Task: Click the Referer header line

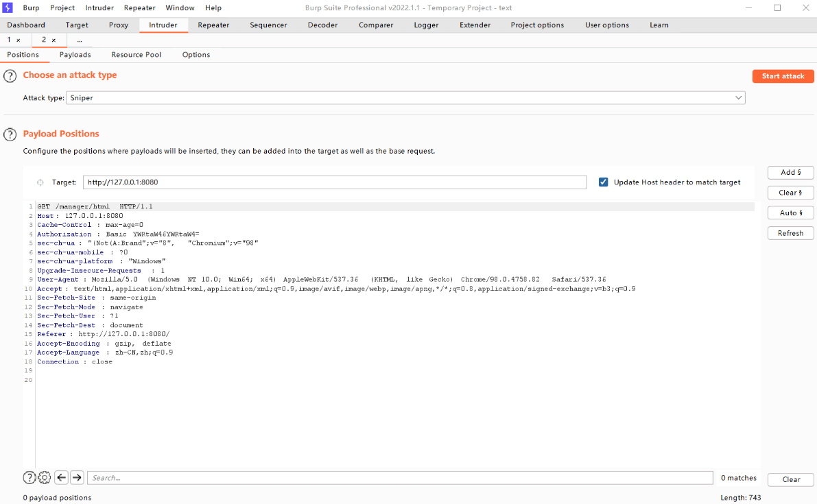Action: (103, 334)
